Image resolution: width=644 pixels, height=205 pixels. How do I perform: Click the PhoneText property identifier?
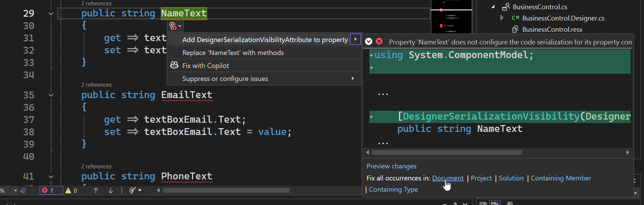pos(187,176)
